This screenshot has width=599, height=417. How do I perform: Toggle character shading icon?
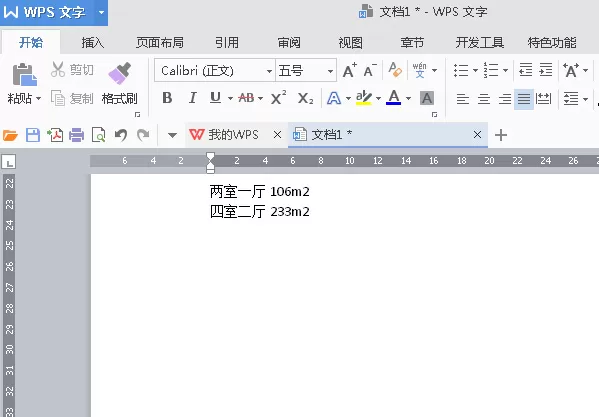coord(427,98)
